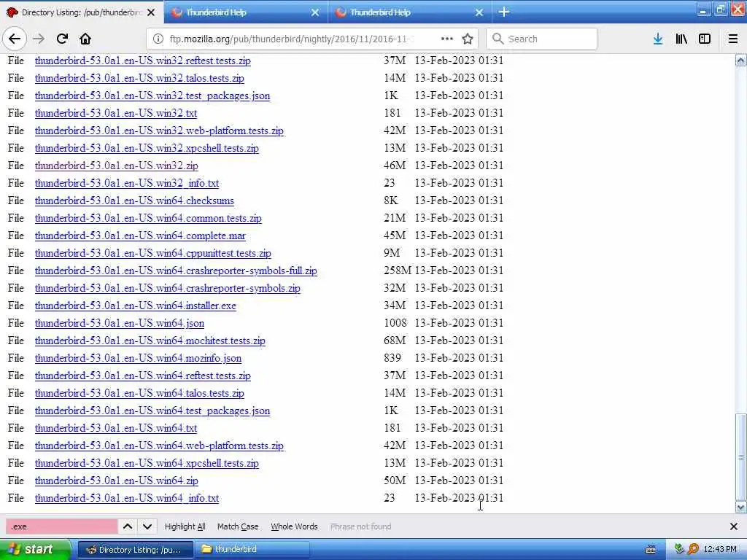Open Directory Listing taskbar window
This screenshot has width=747, height=560.
coord(135,550)
